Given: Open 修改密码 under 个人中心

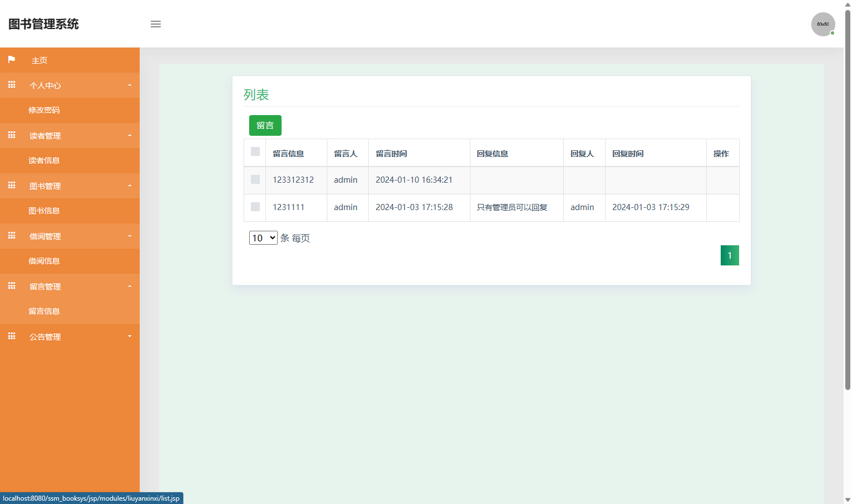Looking at the screenshot, I should (44, 110).
